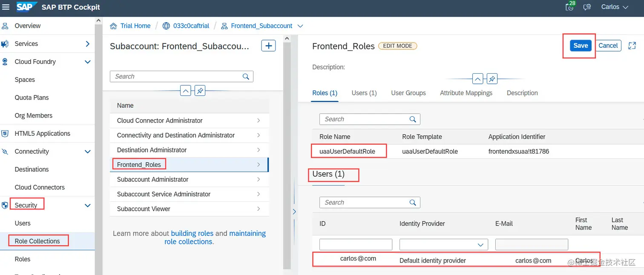Click the Trial Home house icon
Screen dimensions: 644x275
(114, 26)
